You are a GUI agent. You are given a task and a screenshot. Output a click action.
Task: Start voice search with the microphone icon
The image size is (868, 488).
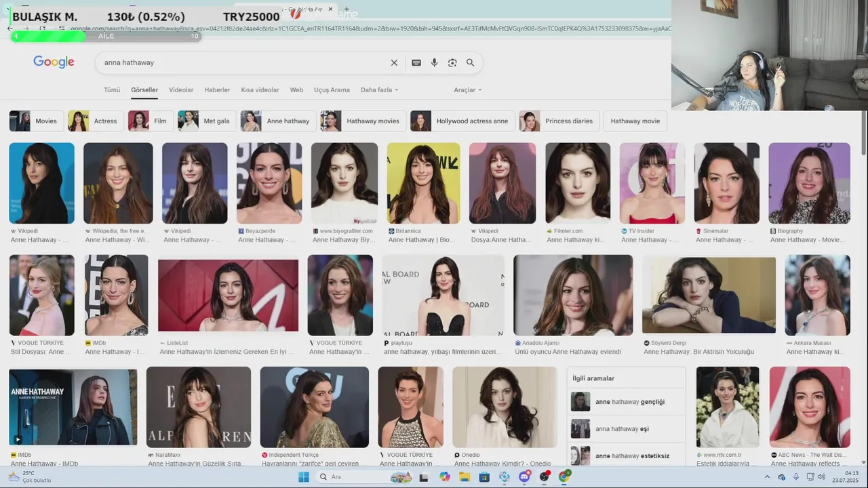[435, 62]
